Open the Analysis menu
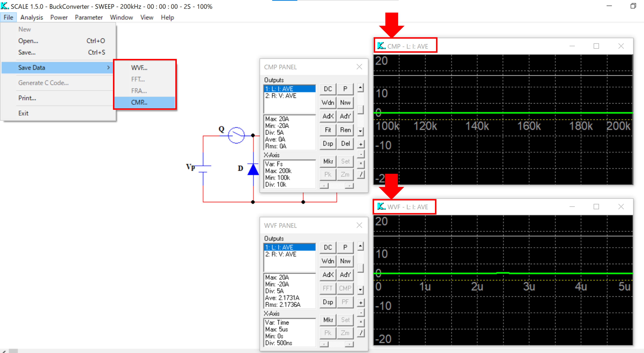The width and height of the screenshot is (644, 353). (31, 17)
